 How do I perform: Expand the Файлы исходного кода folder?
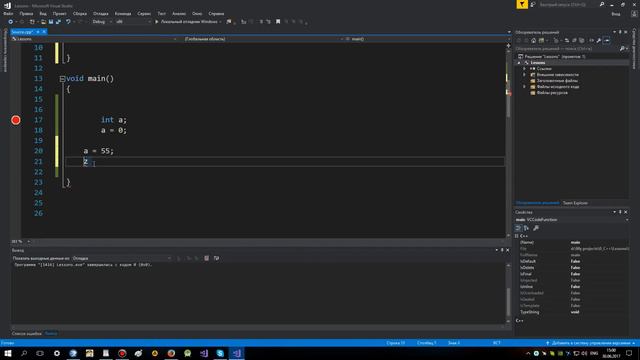pos(524,87)
